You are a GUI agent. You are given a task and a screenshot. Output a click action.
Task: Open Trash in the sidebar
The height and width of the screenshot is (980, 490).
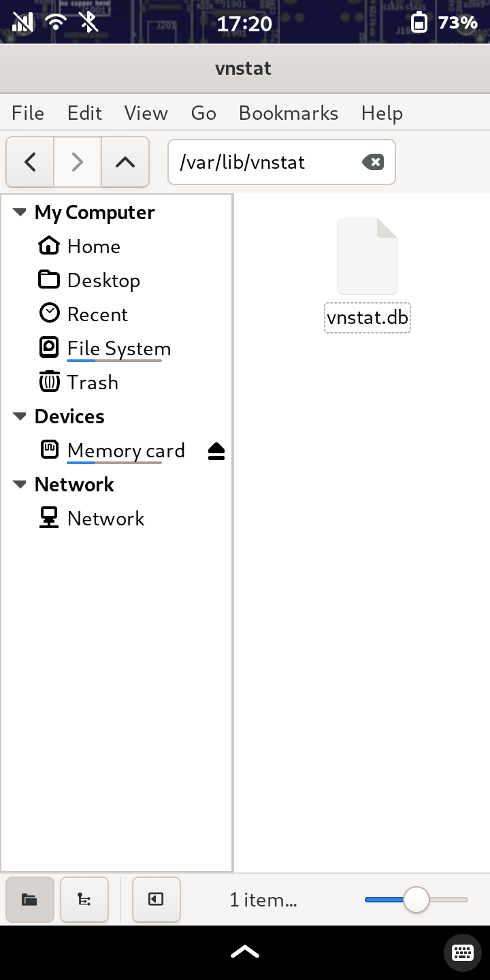93,382
